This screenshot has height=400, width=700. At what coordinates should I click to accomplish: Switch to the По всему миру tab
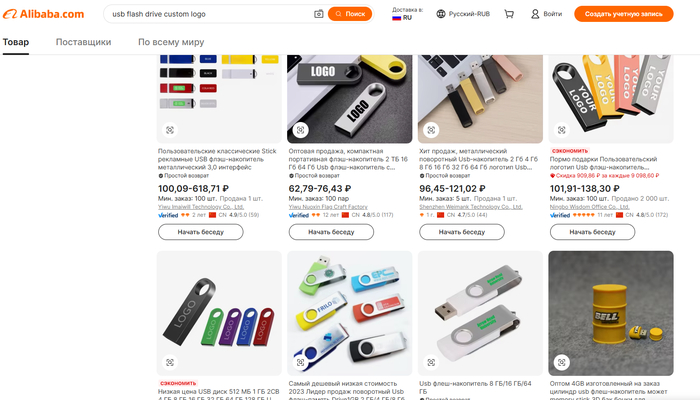(171, 42)
